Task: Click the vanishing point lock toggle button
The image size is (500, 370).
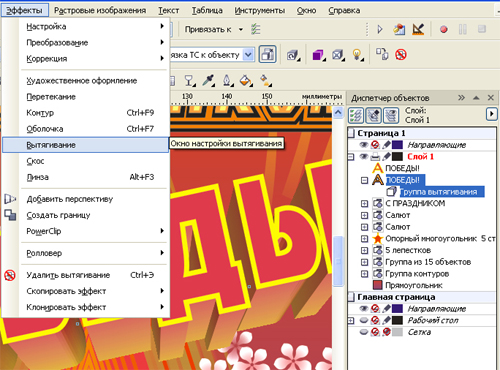Action: 267,54
